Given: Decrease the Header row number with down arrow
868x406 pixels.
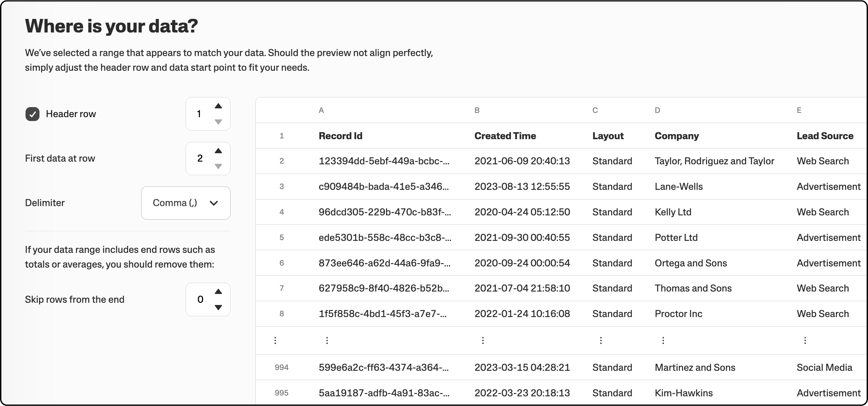Looking at the screenshot, I should [x=218, y=122].
